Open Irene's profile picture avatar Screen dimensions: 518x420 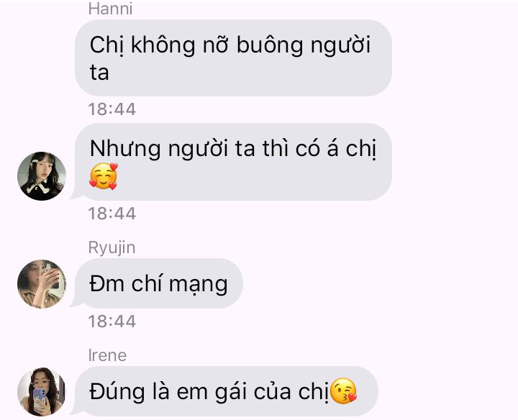42,392
